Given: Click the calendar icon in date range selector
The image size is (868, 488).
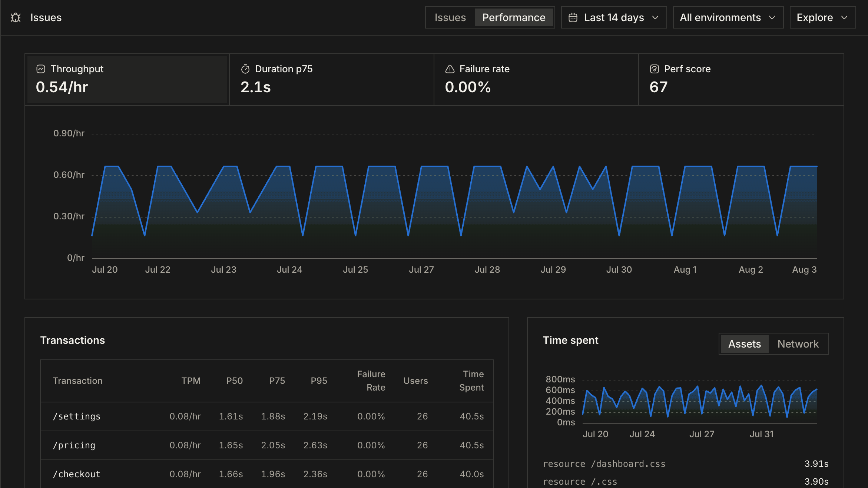Looking at the screenshot, I should (x=573, y=17).
